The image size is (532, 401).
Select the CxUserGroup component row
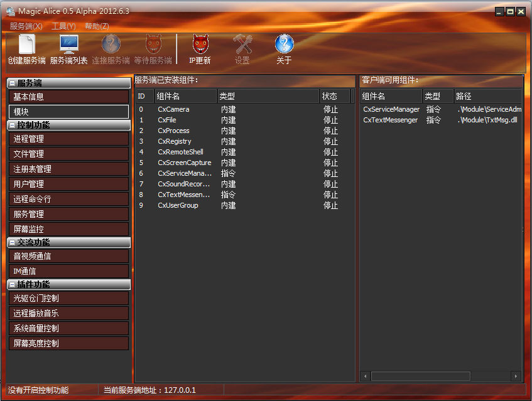(244, 205)
